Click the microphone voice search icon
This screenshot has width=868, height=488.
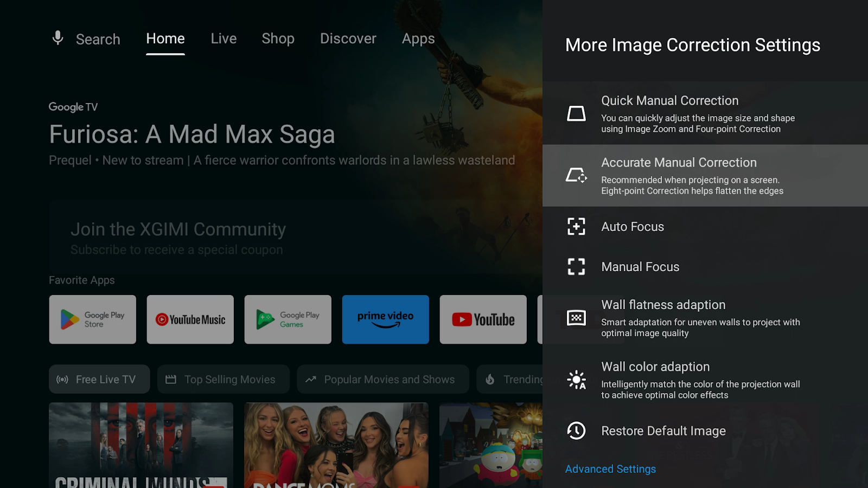(58, 38)
